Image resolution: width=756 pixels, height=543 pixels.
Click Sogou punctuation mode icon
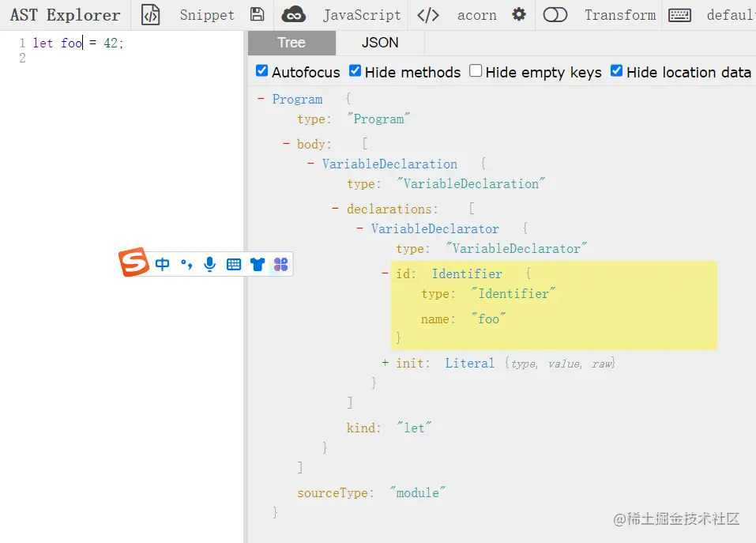pyautogui.click(x=186, y=264)
